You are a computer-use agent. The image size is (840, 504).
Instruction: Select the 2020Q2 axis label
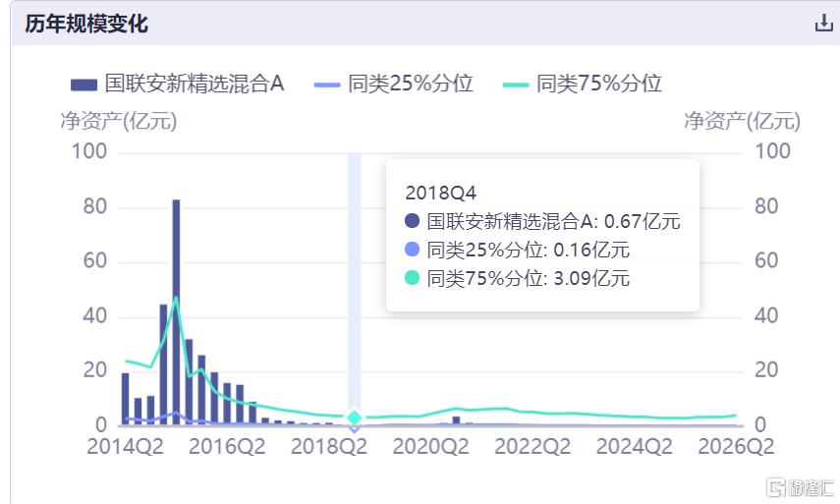coord(430,446)
